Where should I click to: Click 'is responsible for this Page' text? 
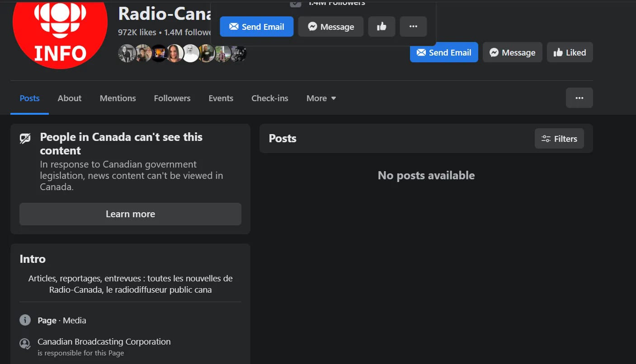[80, 353]
